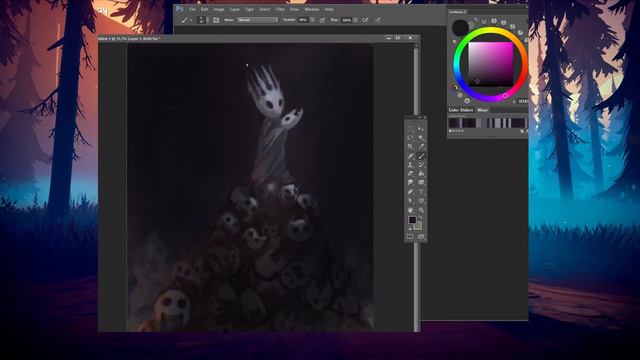
Task: Open the Type menu
Action: (x=249, y=9)
